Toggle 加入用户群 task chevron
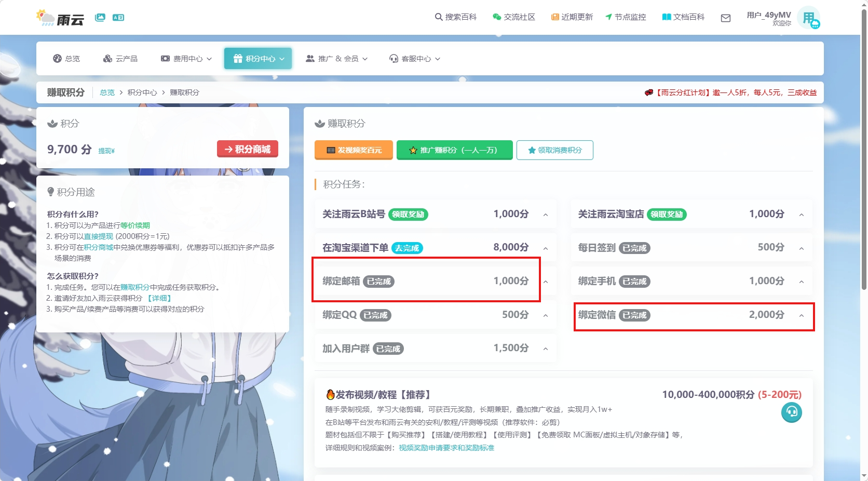 546,349
